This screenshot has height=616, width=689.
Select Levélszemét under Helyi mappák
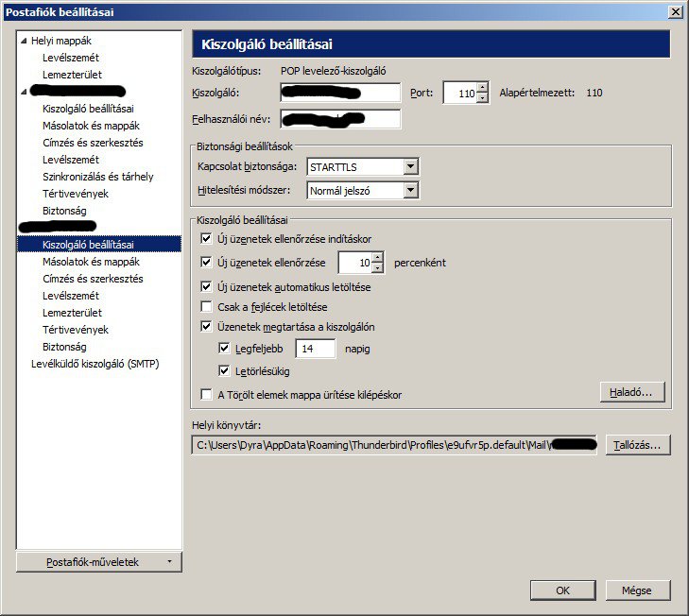pyautogui.click(x=71, y=58)
